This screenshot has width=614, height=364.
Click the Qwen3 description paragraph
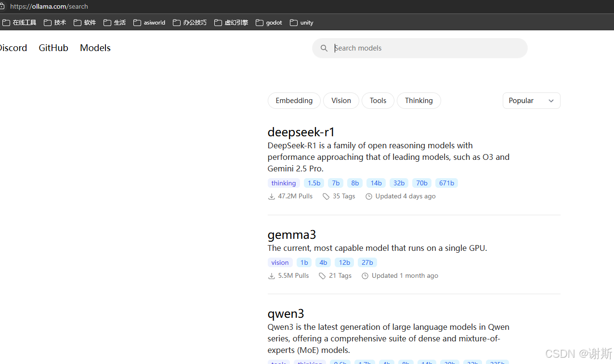[x=389, y=338]
